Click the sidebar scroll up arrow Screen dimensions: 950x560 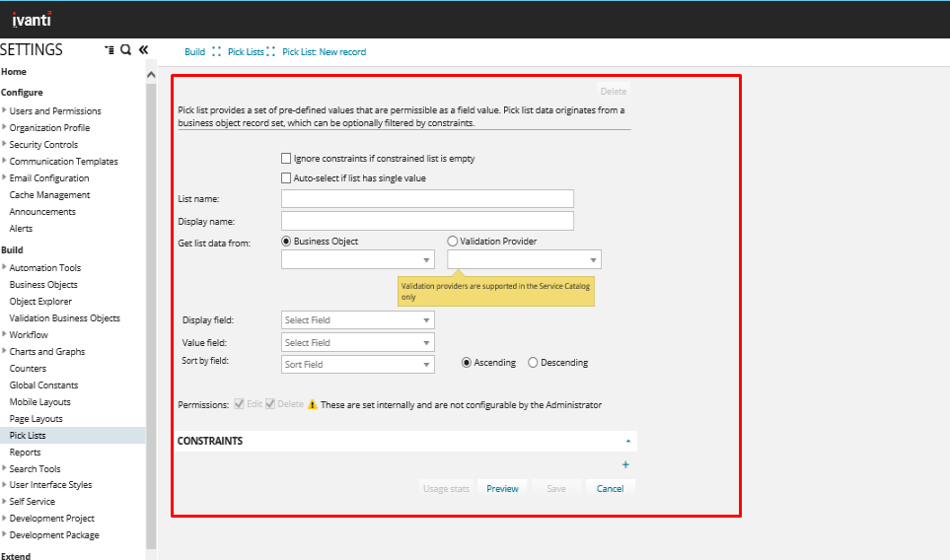151,75
